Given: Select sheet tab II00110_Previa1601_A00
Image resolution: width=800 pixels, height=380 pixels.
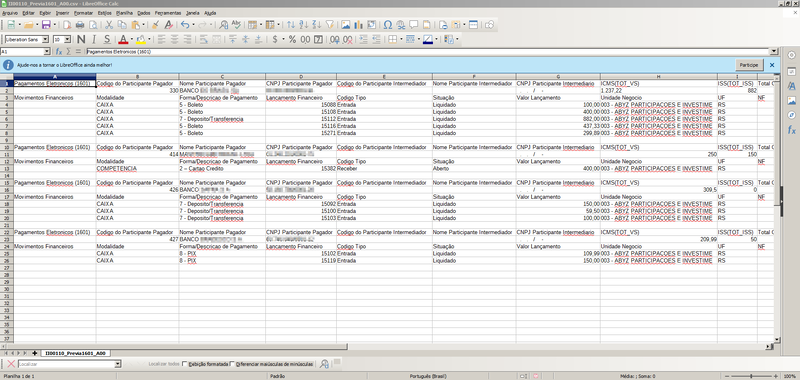Looking at the screenshot, I should tap(75, 353).
